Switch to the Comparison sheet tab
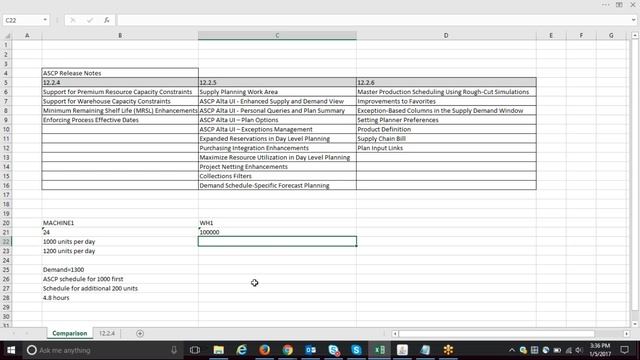Image resolution: width=640 pixels, height=360 pixels. (70, 333)
